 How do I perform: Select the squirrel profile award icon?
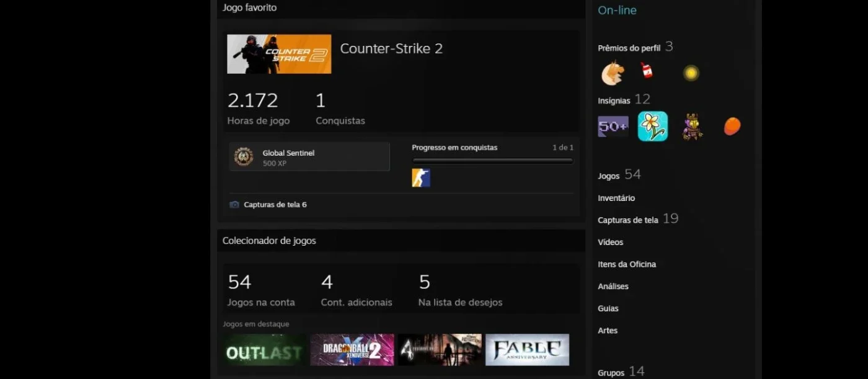click(613, 73)
